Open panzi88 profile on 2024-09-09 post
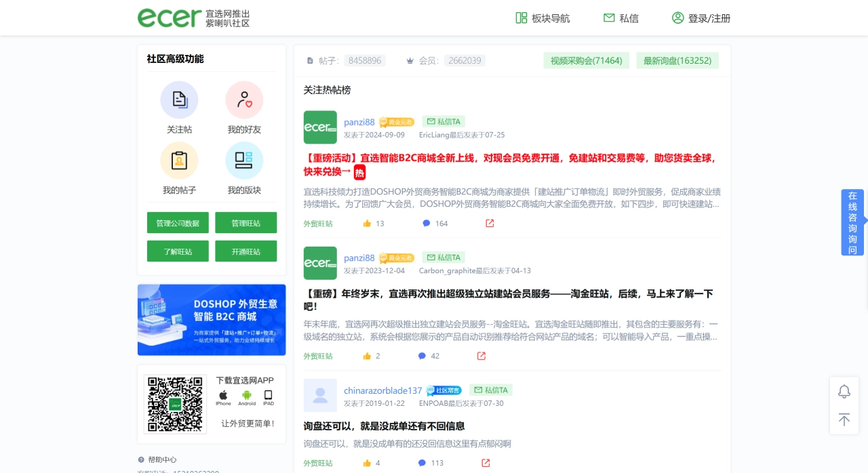Image resolution: width=868 pixels, height=473 pixels. click(359, 122)
